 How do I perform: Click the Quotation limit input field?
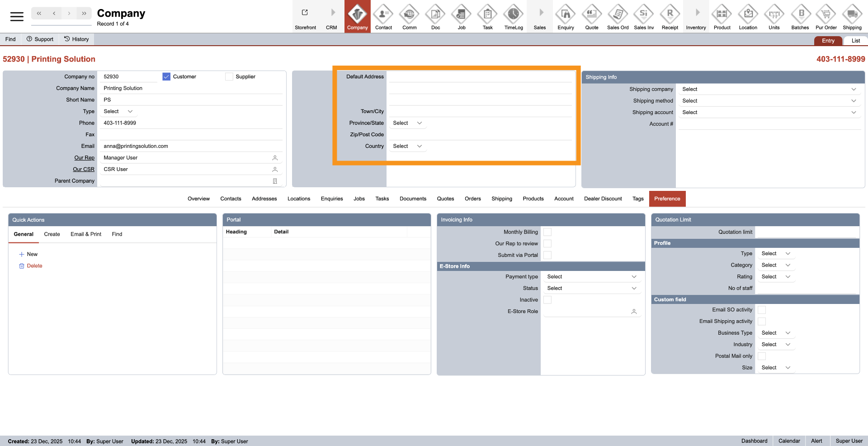(x=807, y=232)
